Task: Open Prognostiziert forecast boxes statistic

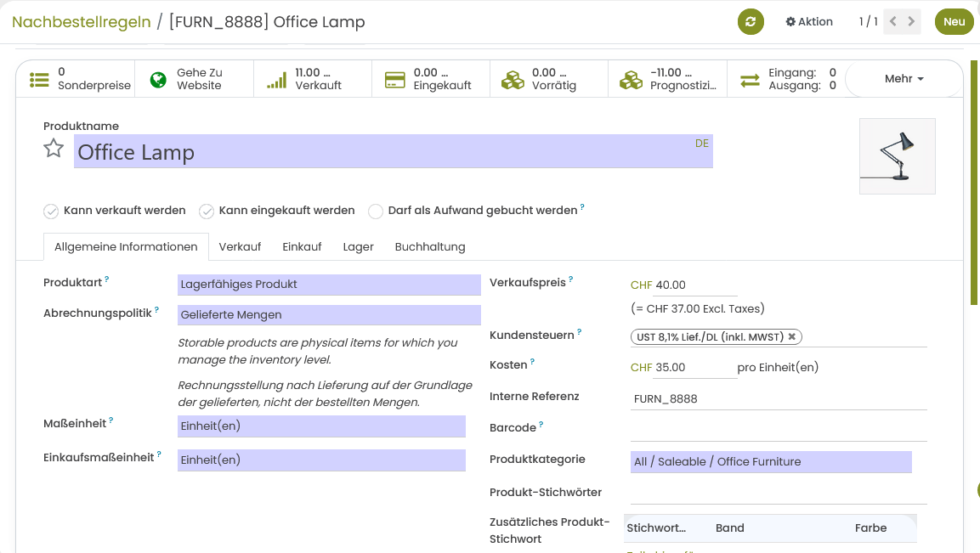Action: (x=631, y=79)
